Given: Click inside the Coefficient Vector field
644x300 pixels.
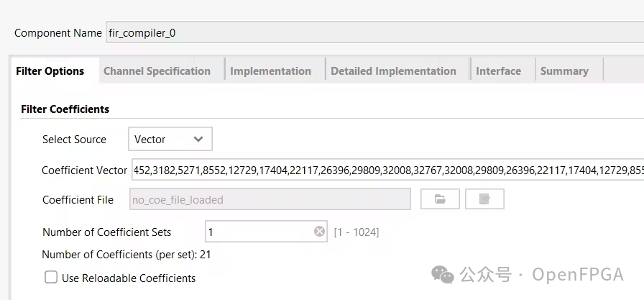Looking at the screenshot, I should (x=387, y=171).
